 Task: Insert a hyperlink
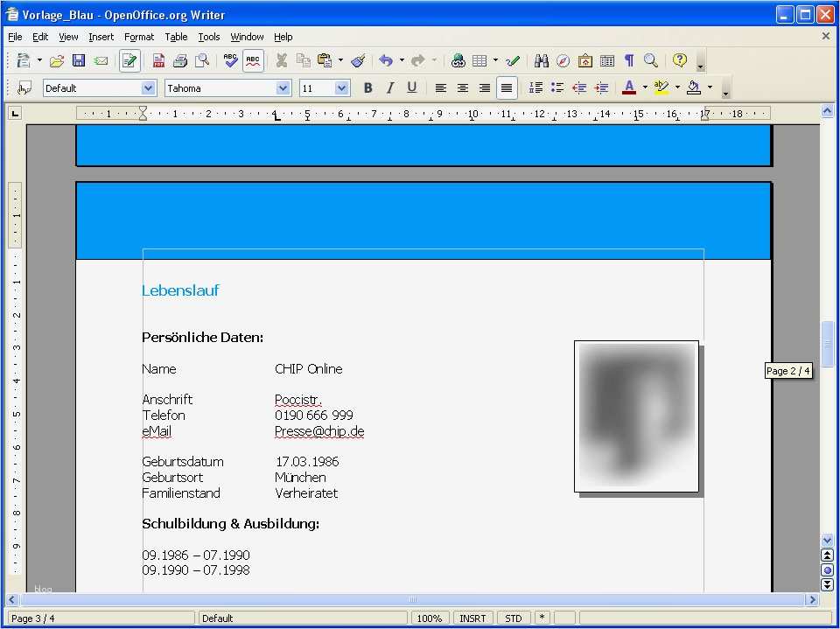click(458, 60)
